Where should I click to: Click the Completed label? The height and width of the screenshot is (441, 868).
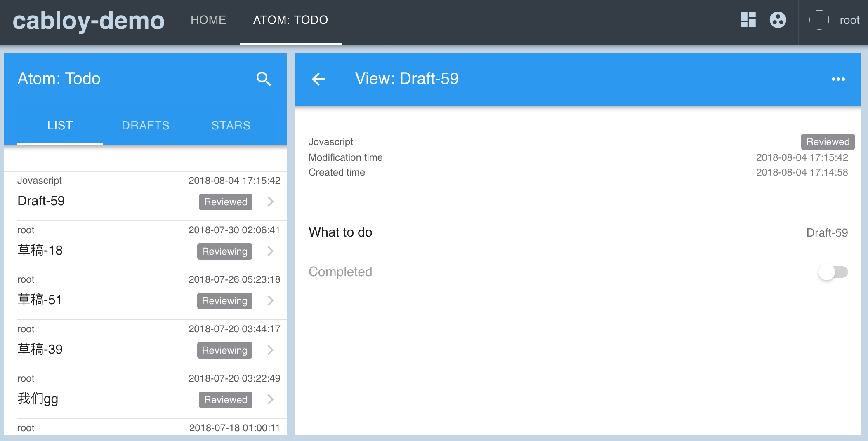coord(340,272)
